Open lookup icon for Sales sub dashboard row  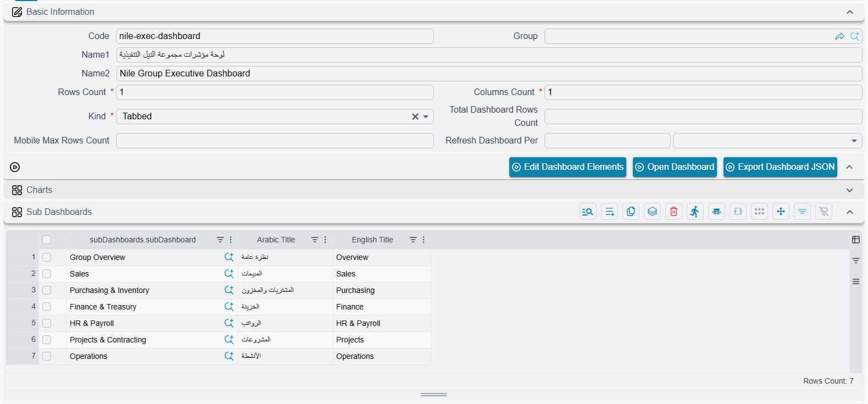229,274
